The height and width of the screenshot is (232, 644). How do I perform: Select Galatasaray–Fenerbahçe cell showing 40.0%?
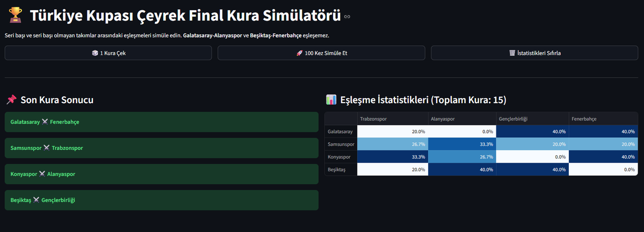(603, 132)
